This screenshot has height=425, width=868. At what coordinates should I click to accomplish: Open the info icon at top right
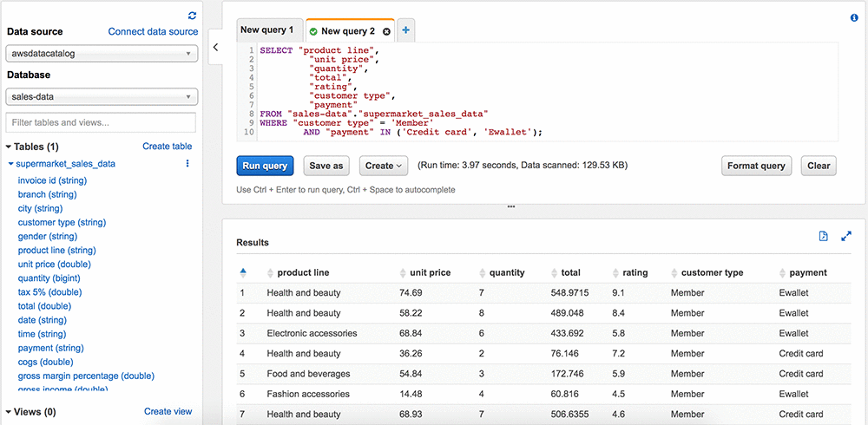click(x=853, y=18)
